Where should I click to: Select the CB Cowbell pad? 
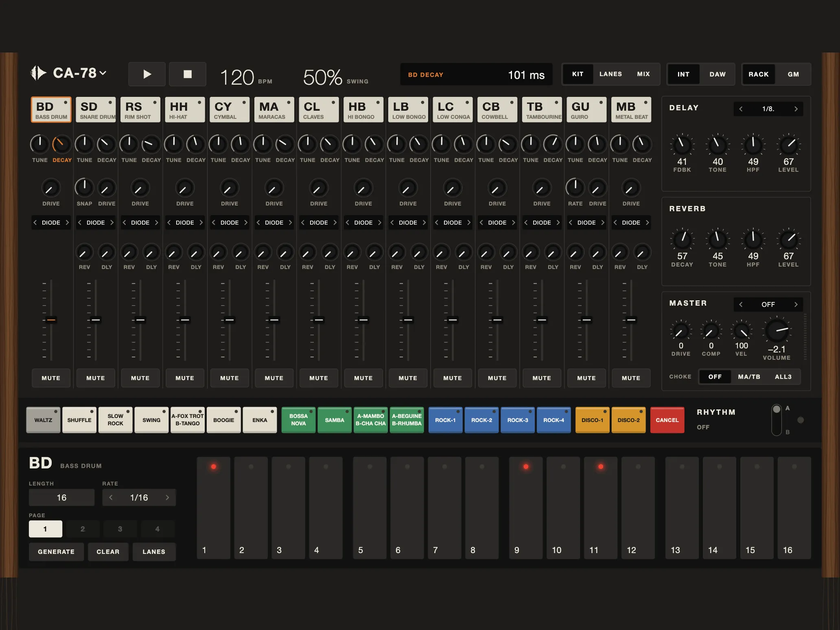tap(497, 110)
